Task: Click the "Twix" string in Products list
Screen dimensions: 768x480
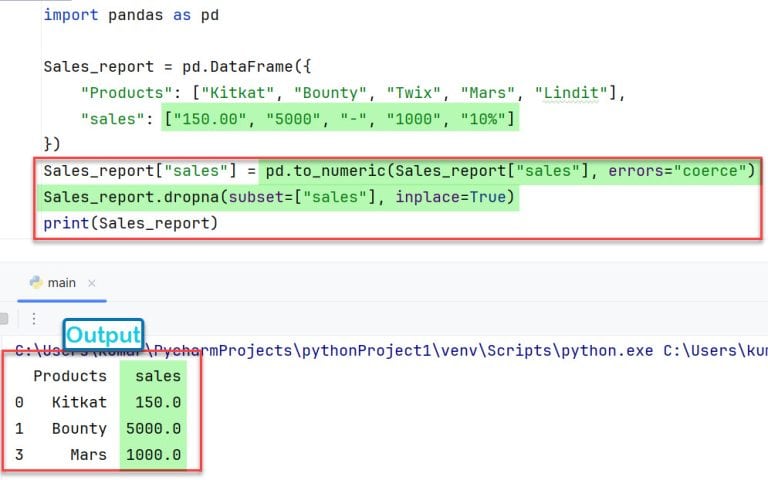Action: [x=413, y=93]
